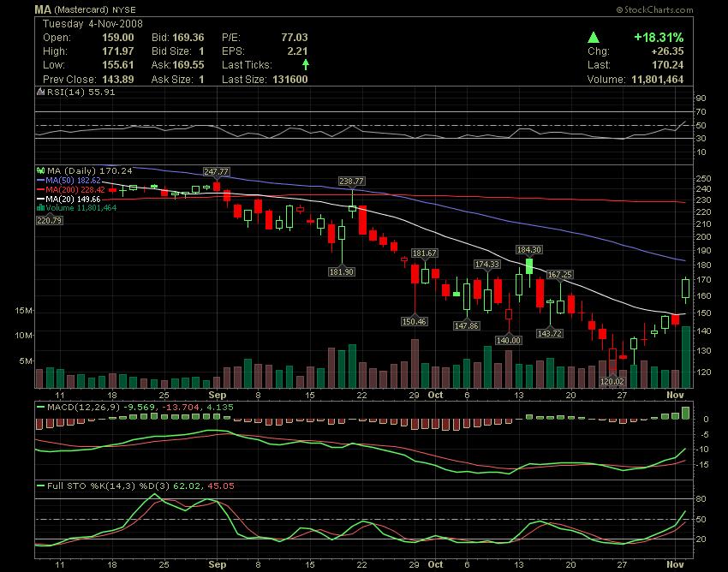Click the NYSE exchange label
Viewport: 728px width, 572px height.
(123, 9)
